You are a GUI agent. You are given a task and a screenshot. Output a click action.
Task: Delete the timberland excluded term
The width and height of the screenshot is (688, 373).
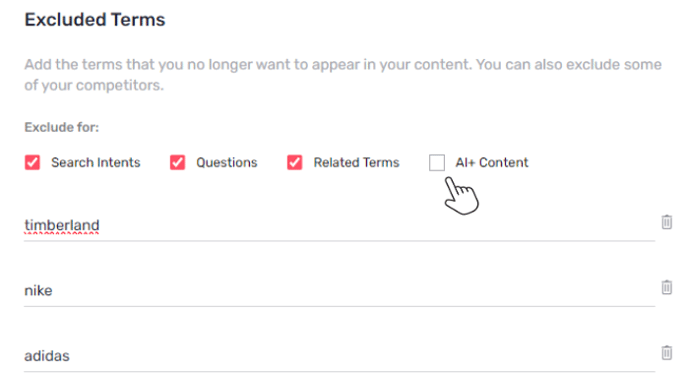point(666,222)
